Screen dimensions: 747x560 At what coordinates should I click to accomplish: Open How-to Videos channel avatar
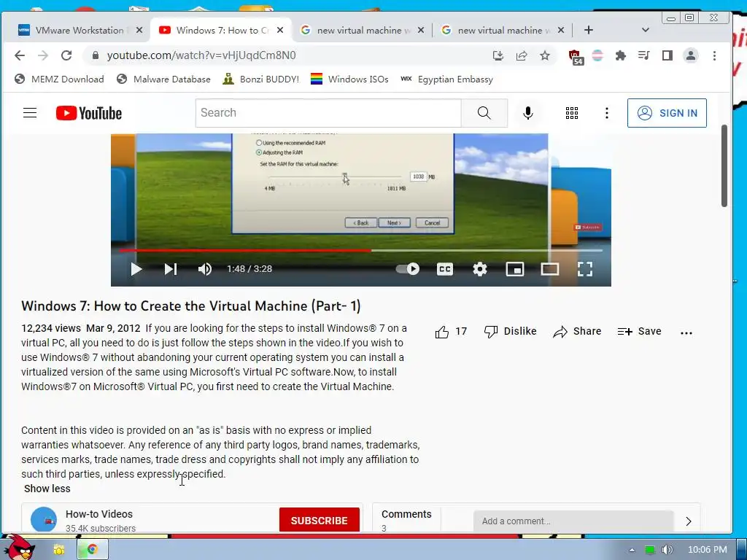[44, 519]
